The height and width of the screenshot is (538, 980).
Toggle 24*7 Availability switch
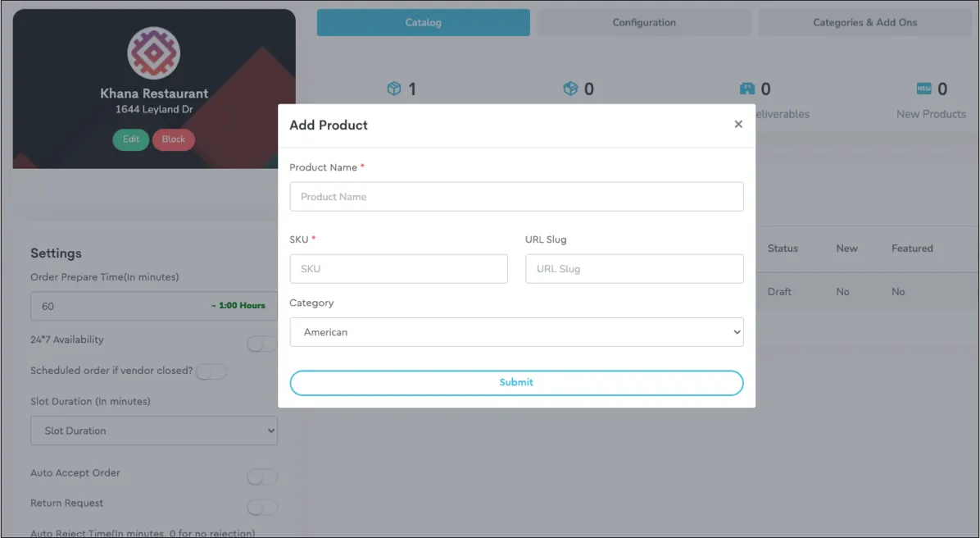click(261, 344)
